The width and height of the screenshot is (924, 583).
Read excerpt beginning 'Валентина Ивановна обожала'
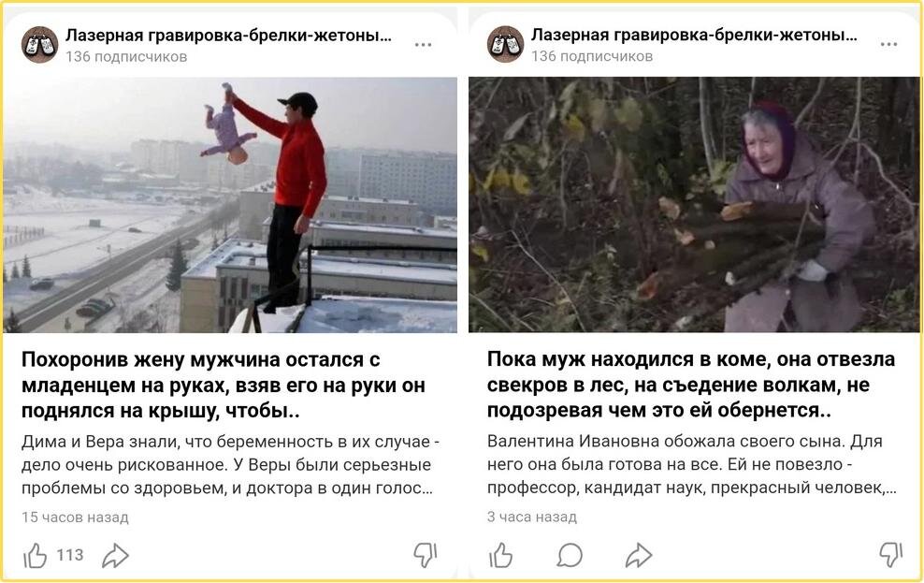(692, 464)
